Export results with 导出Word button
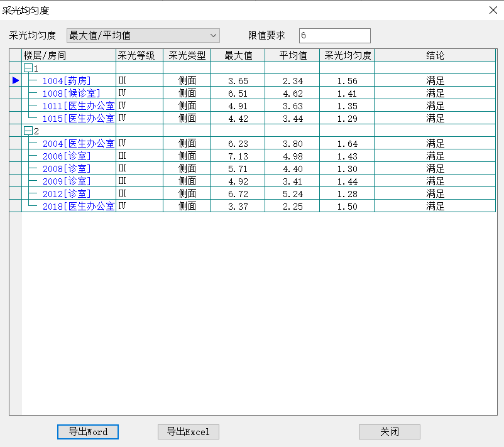The width and height of the screenshot is (504, 447). (x=88, y=432)
